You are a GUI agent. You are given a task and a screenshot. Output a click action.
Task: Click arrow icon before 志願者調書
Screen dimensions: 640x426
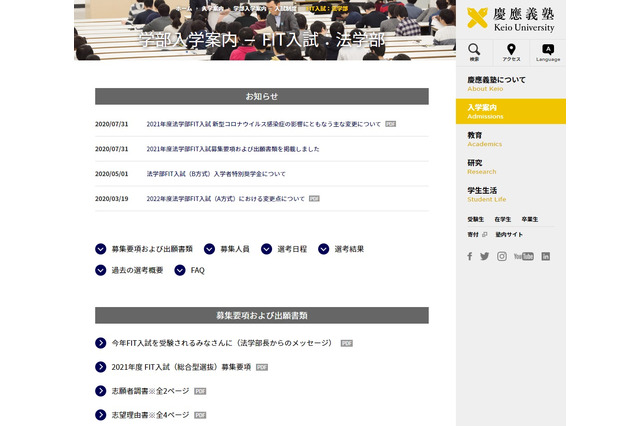click(x=100, y=391)
